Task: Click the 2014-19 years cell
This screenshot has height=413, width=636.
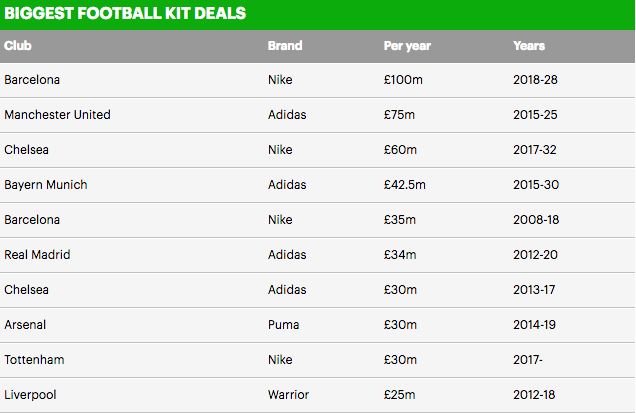Action: (535, 325)
